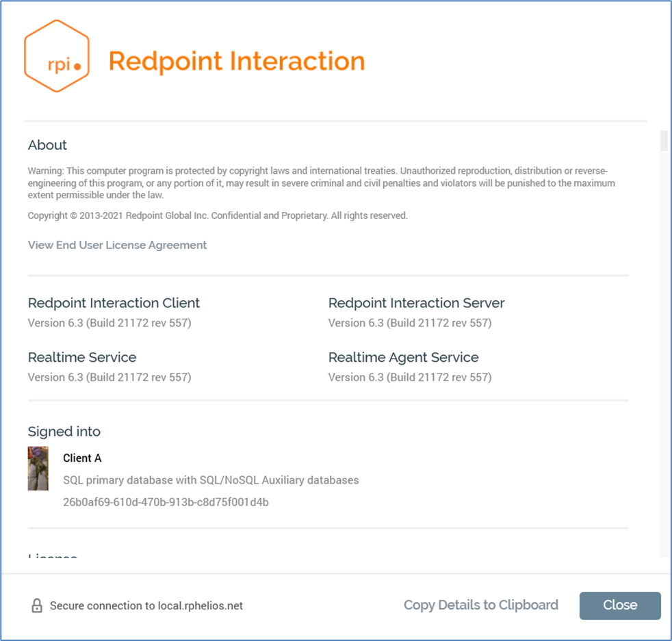
Task: Click the vertical scrollbar thumb
Action: [663, 140]
